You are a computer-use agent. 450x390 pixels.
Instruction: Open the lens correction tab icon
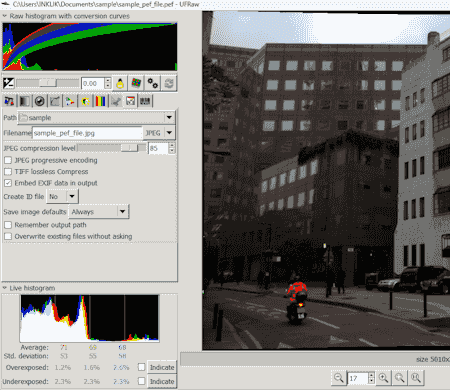point(40,101)
